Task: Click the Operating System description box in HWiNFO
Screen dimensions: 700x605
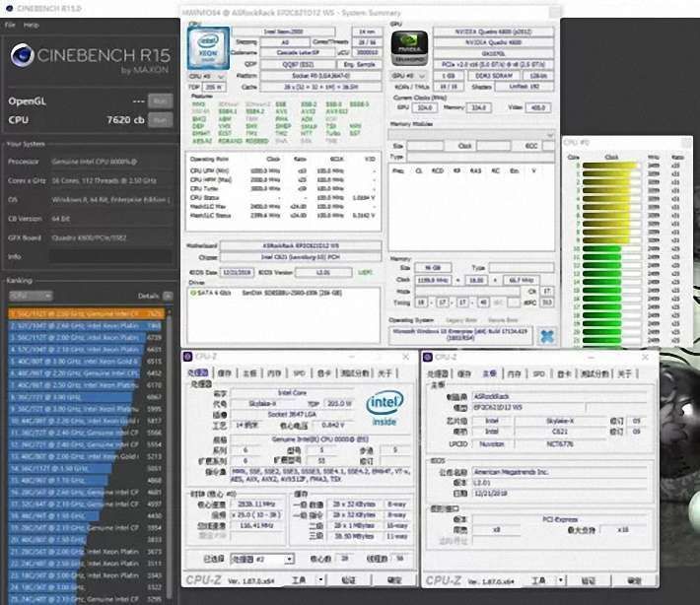Action: pos(459,335)
